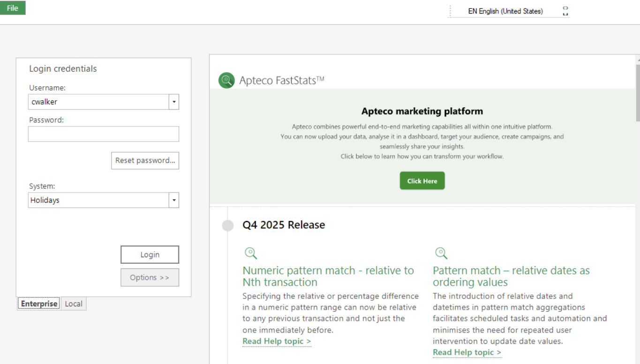Click the Q4 2025 Release timeline circle
640x364 pixels.
[227, 225]
